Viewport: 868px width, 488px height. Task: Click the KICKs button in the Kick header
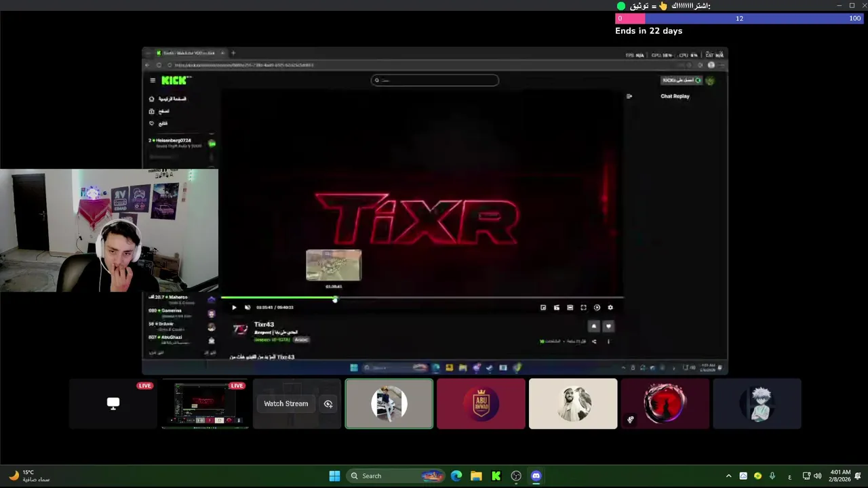click(x=682, y=80)
